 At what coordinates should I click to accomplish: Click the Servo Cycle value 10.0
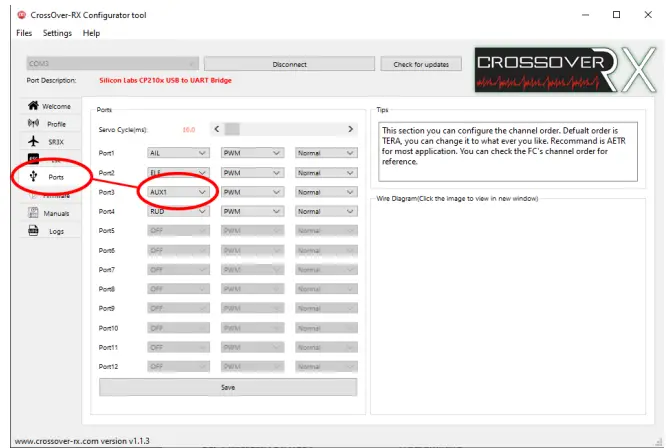click(189, 130)
